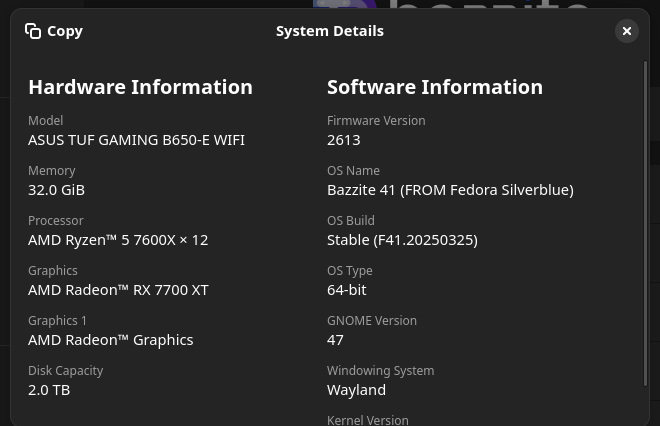Select the AMD Ryzen 5 7600X processor value

[x=118, y=240]
